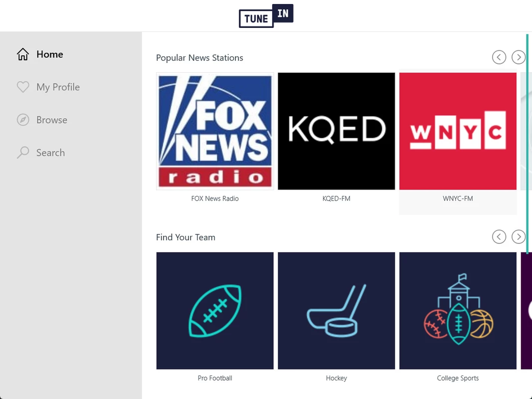Select the WNYC-FM station tile

click(x=458, y=131)
